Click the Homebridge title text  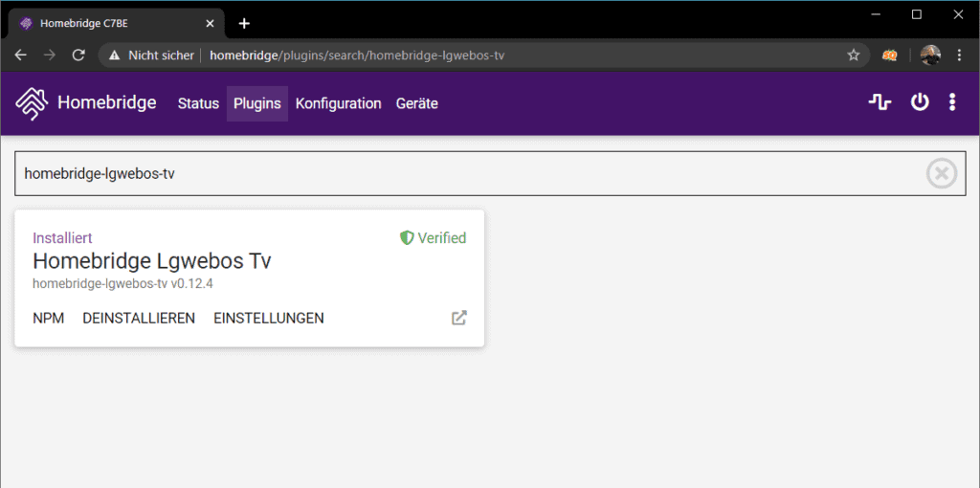(107, 102)
